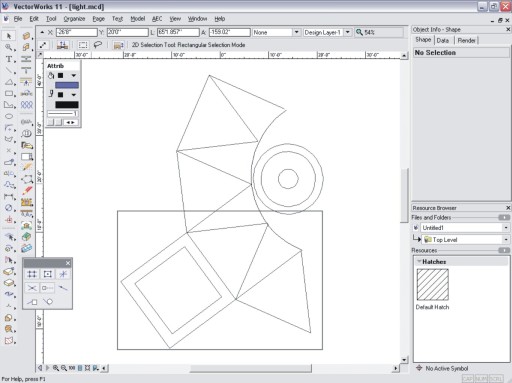Expand the Resources section toggle
The width and height of the screenshot is (512, 383).
point(504,250)
